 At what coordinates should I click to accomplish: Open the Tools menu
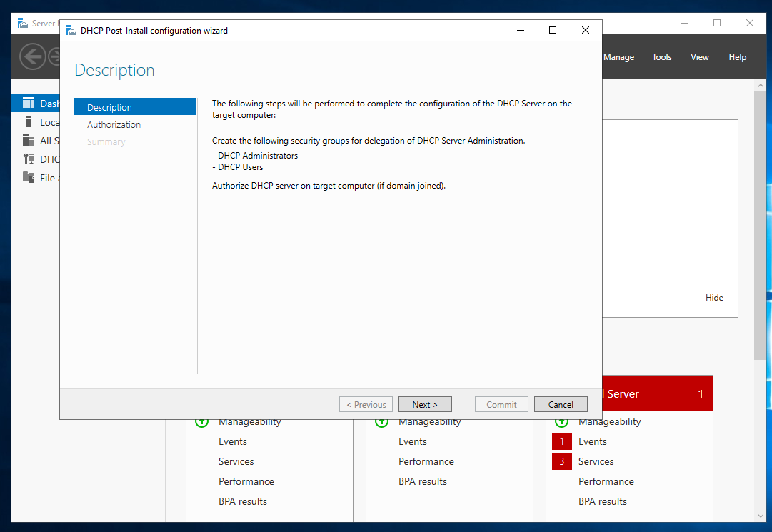(x=661, y=57)
